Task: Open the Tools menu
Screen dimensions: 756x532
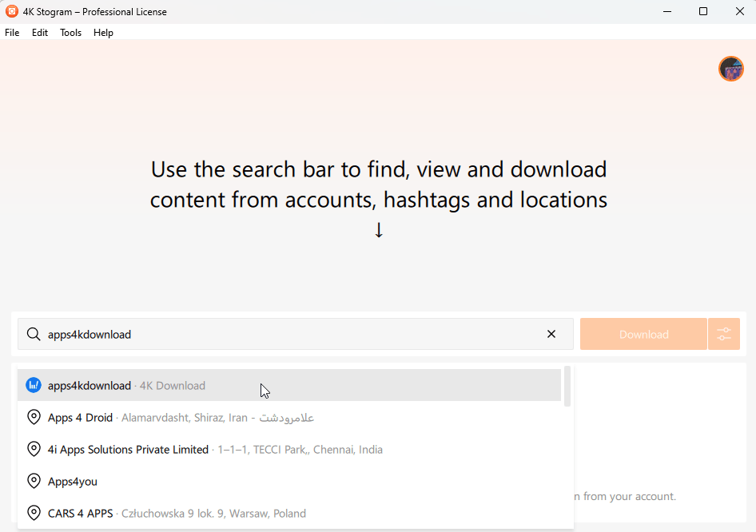Action: click(x=70, y=32)
